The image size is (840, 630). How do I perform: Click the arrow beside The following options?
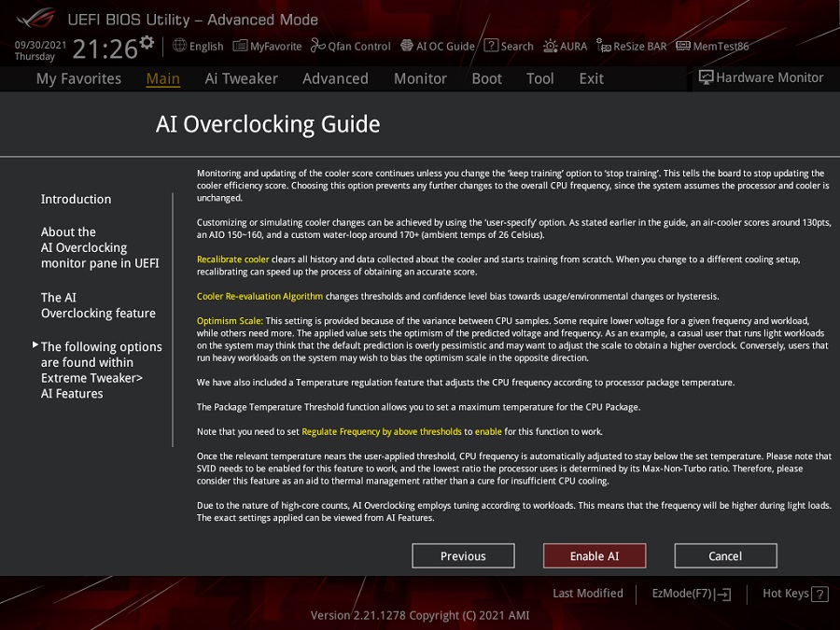click(35, 345)
